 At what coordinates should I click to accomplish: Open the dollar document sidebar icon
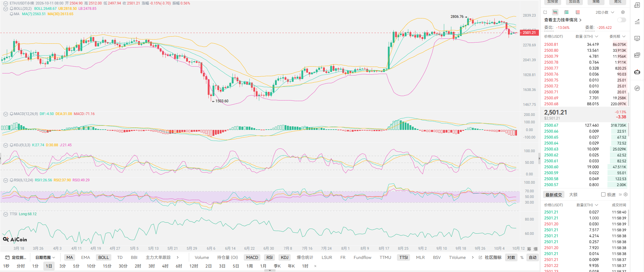point(637,5)
